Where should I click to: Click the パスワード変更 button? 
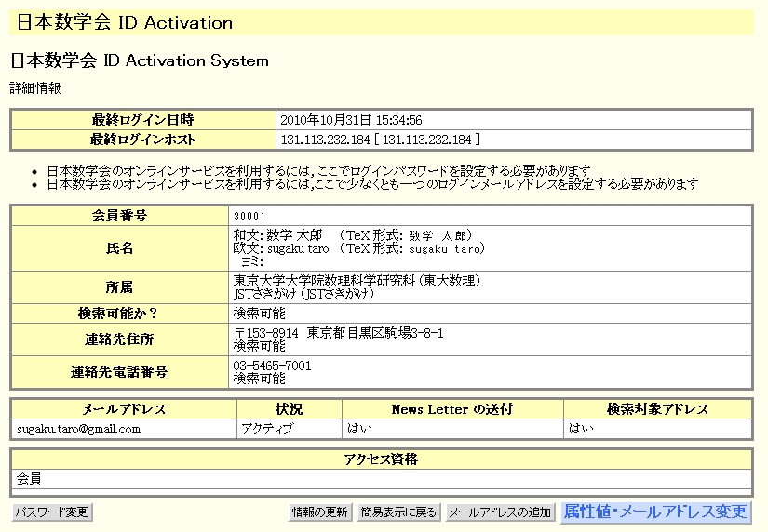(52, 512)
